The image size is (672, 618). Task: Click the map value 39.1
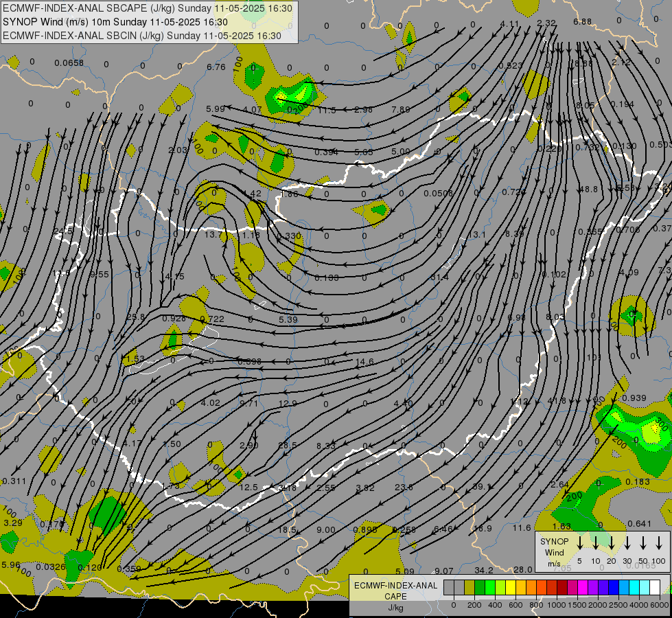(x=481, y=487)
